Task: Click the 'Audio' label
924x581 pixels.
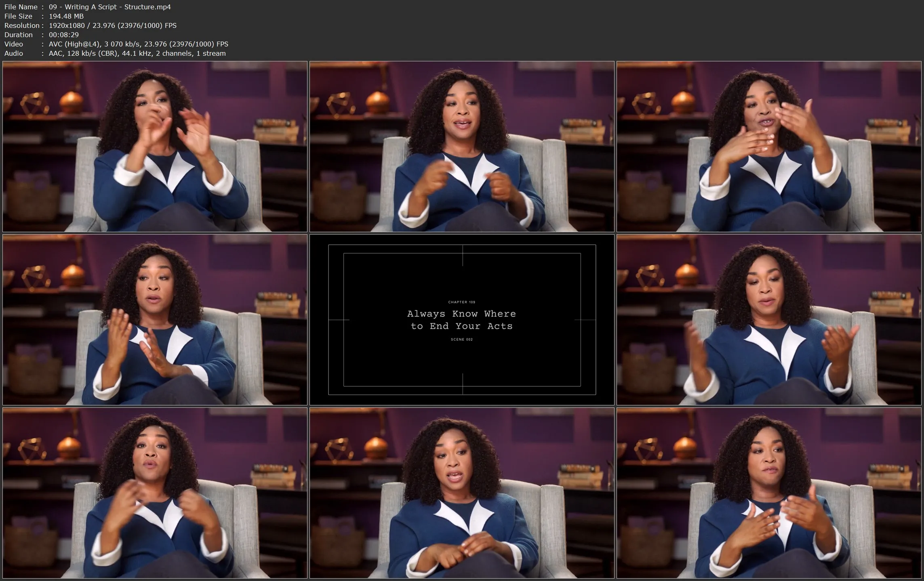Action: [x=14, y=53]
